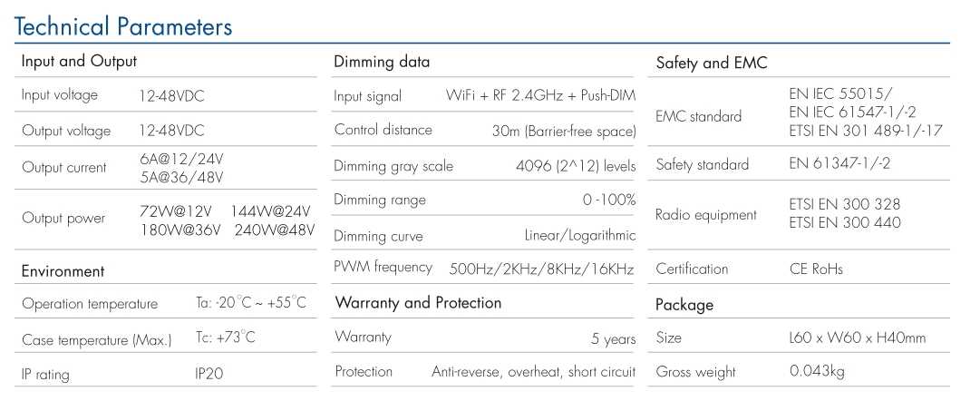The width and height of the screenshot is (980, 401).
Task: Click the CE RoHs certification value
Action: (x=816, y=269)
